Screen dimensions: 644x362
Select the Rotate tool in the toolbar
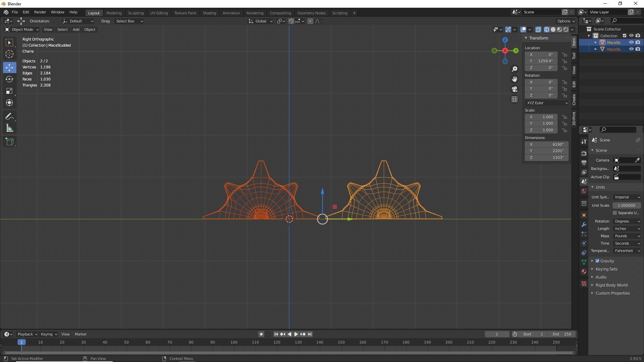click(x=9, y=79)
